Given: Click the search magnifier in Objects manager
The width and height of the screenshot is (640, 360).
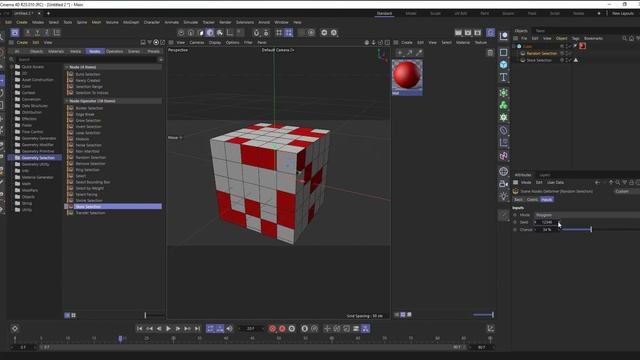Looking at the screenshot, I should tap(624, 38).
